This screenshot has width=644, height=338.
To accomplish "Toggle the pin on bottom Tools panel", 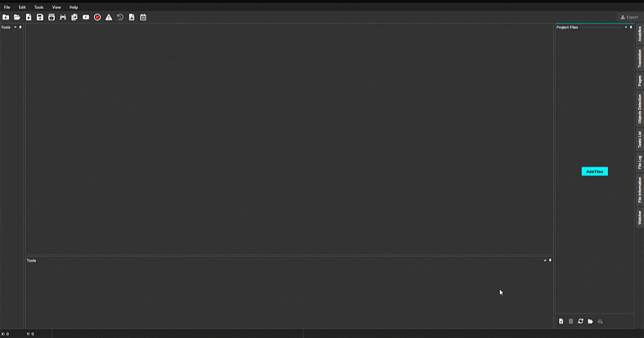I will click(551, 260).
